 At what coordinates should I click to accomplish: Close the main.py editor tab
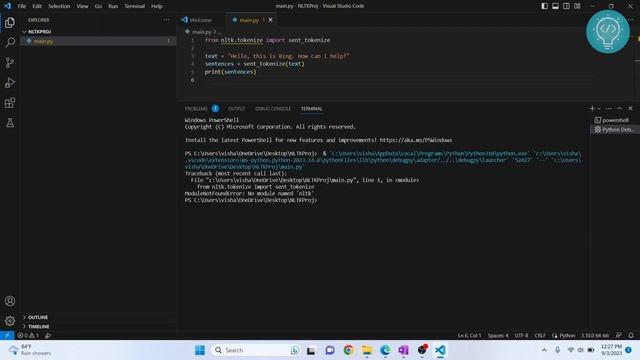point(270,20)
